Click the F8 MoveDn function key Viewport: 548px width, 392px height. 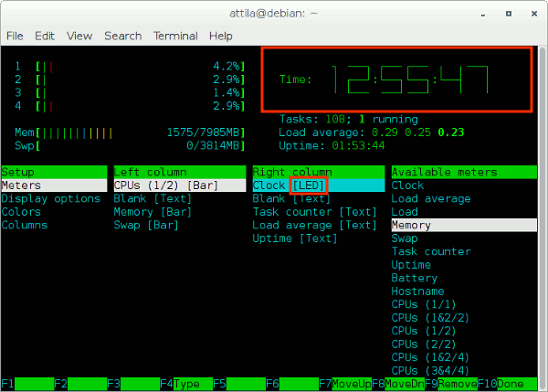[398, 384]
